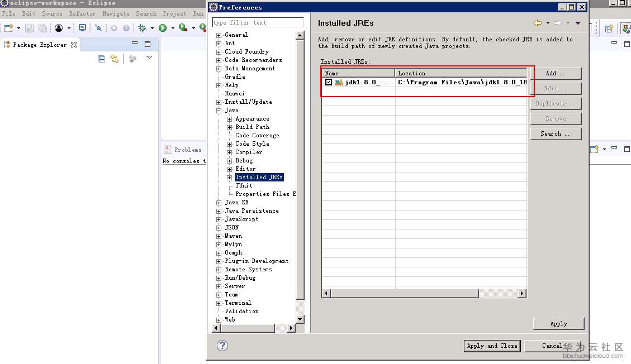Click Apply and Close
This screenshot has width=631, height=364.
(x=492, y=346)
